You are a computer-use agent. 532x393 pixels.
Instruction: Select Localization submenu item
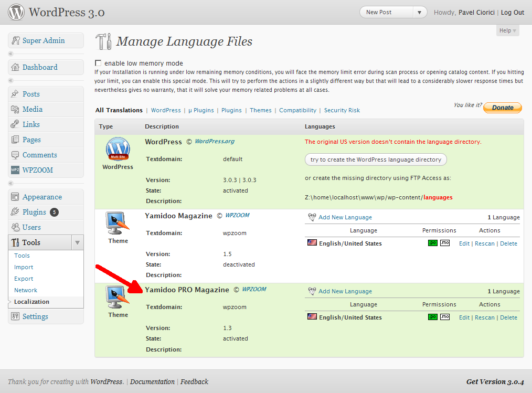(x=31, y=302)
